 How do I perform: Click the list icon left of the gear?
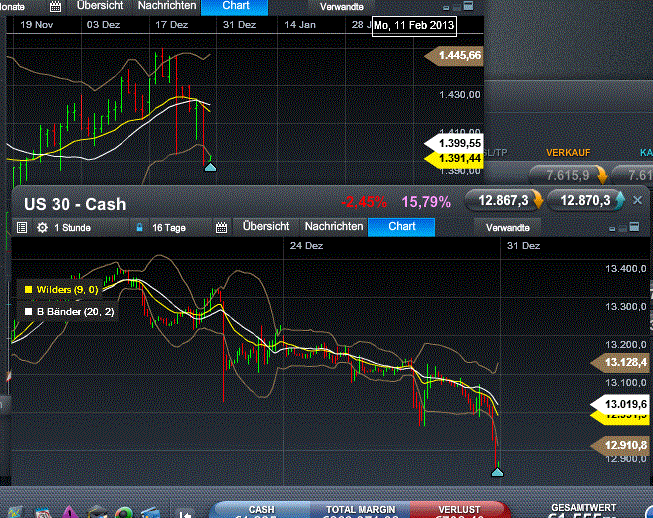click(x=22, y=228)
